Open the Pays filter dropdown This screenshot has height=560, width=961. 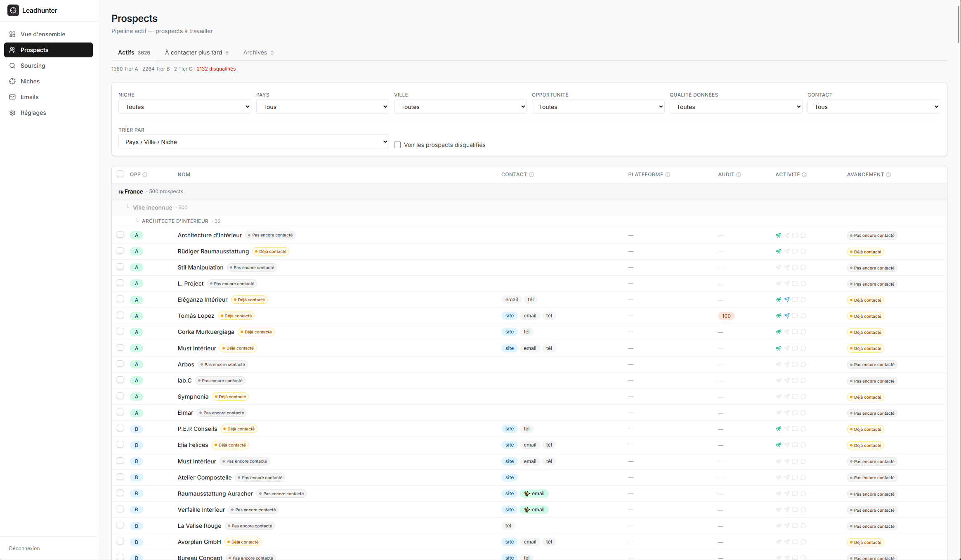323,106
